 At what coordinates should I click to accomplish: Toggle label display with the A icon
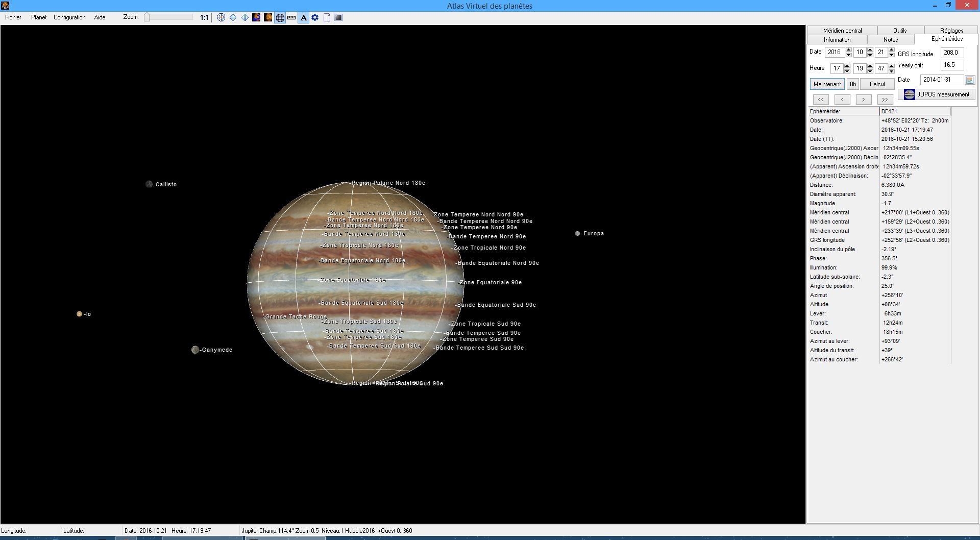tap(303, 17)
